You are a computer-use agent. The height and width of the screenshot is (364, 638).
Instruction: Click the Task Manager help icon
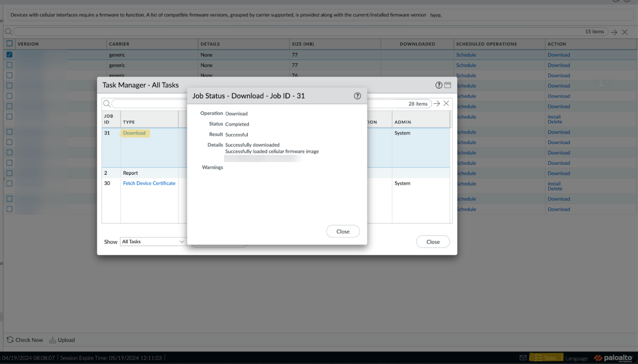click(439, 85)
